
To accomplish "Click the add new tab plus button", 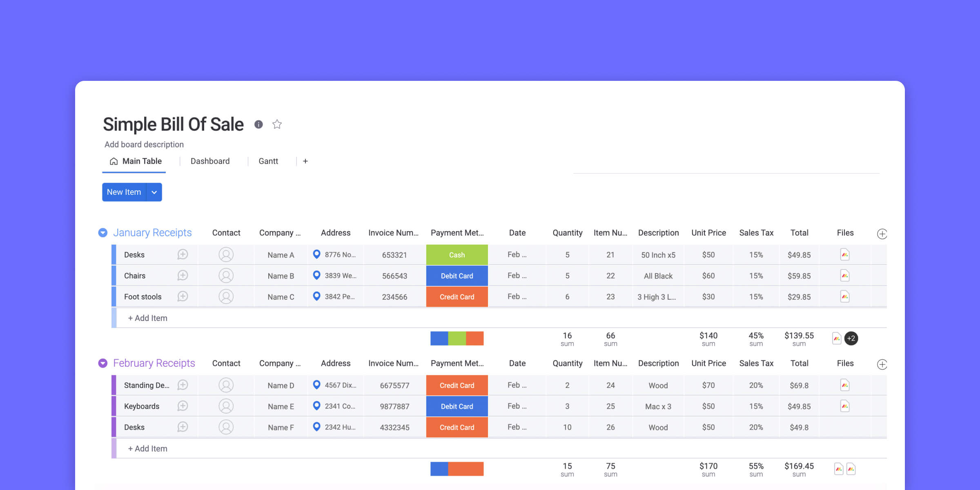I will click(305, 161).
